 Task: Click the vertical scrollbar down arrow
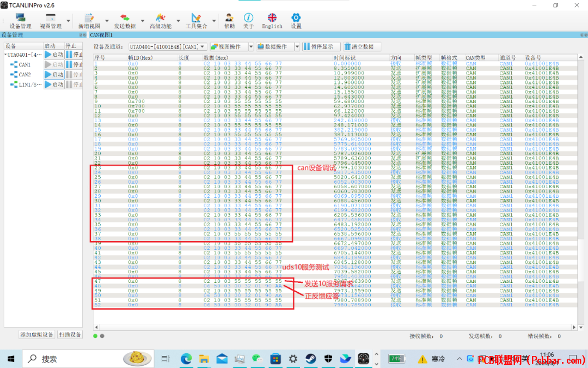click(x=581, y=327)
